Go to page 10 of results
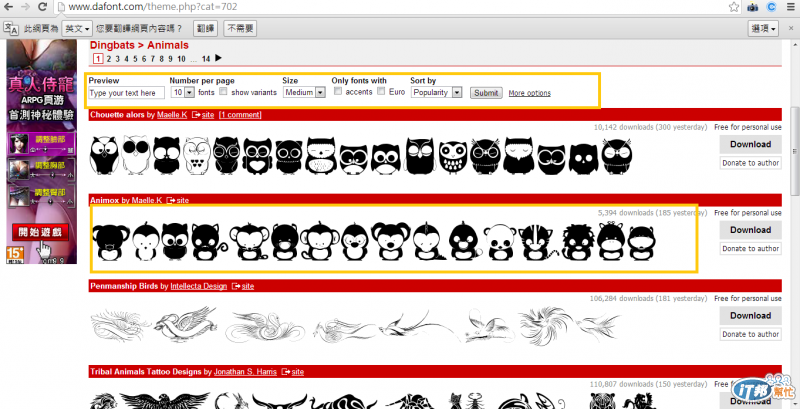The image size is (800, 409). (x=181, y=59)
